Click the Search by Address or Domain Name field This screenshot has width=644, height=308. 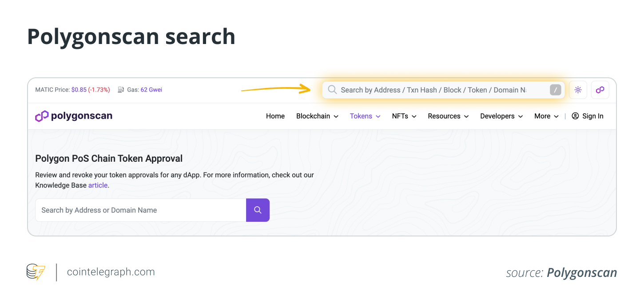pyautogui.click(x=141, y=210)
